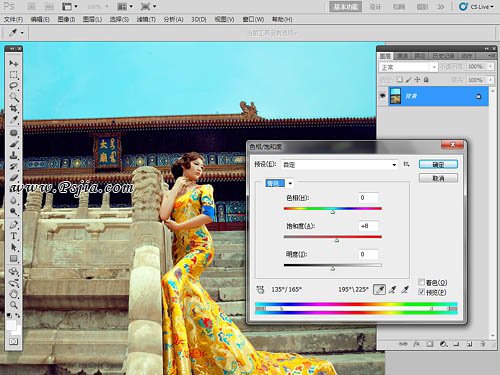This screenshot has width=500, height=375.
Task: Select the Eraser tool
Action: tap(14, 177)
